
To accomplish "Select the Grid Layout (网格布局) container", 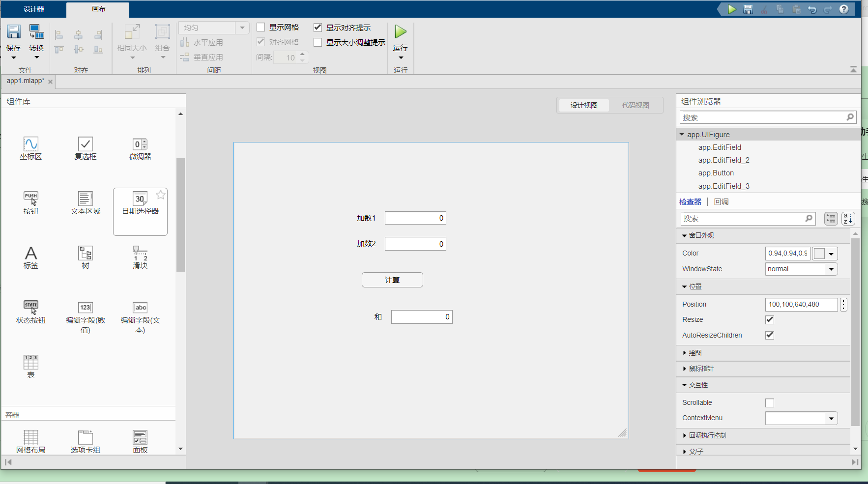I will click(x=30, y=441).
